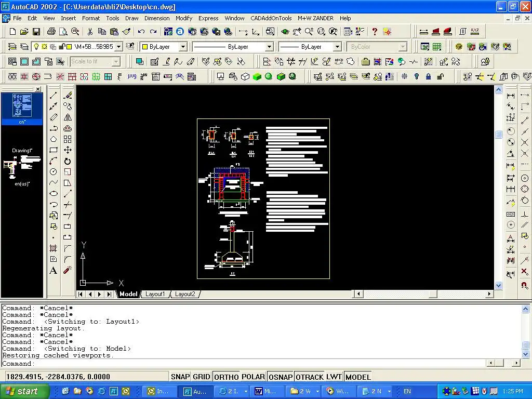Click the yellow layer color swatch

pos(69,47)
